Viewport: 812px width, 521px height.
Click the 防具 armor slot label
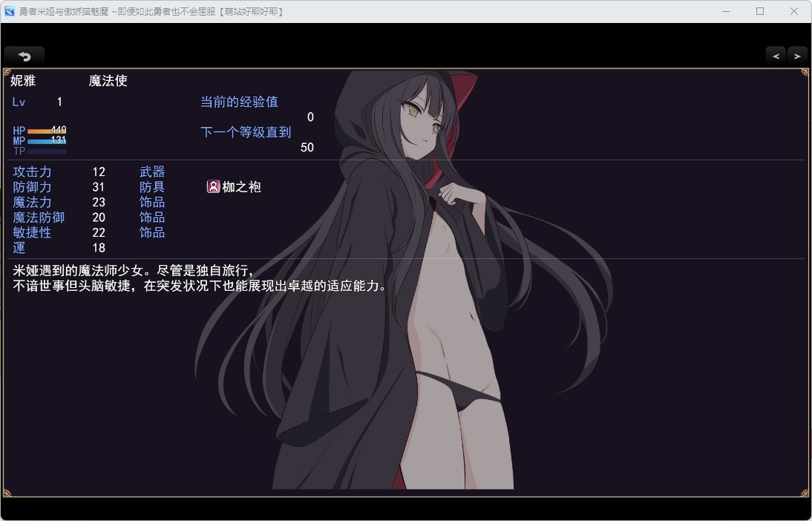[152, 187]
